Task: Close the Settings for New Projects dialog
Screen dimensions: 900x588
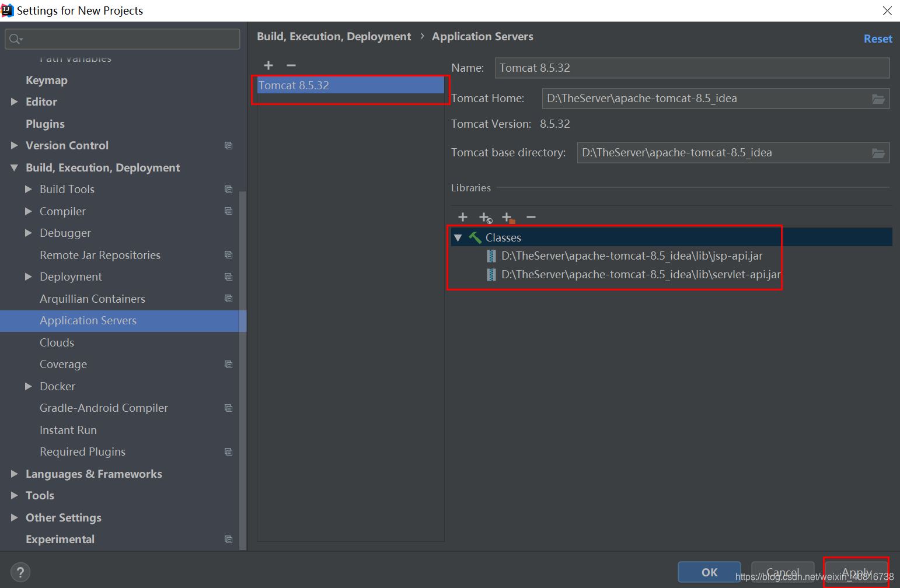Action: click(x=887, y=10)
